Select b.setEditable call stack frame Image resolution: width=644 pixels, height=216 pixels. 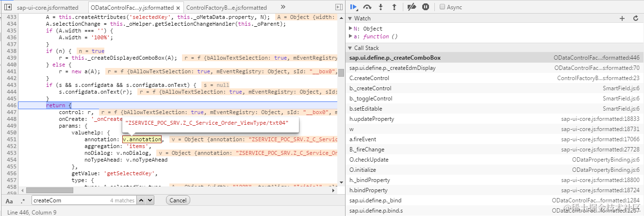coord(494,109)
